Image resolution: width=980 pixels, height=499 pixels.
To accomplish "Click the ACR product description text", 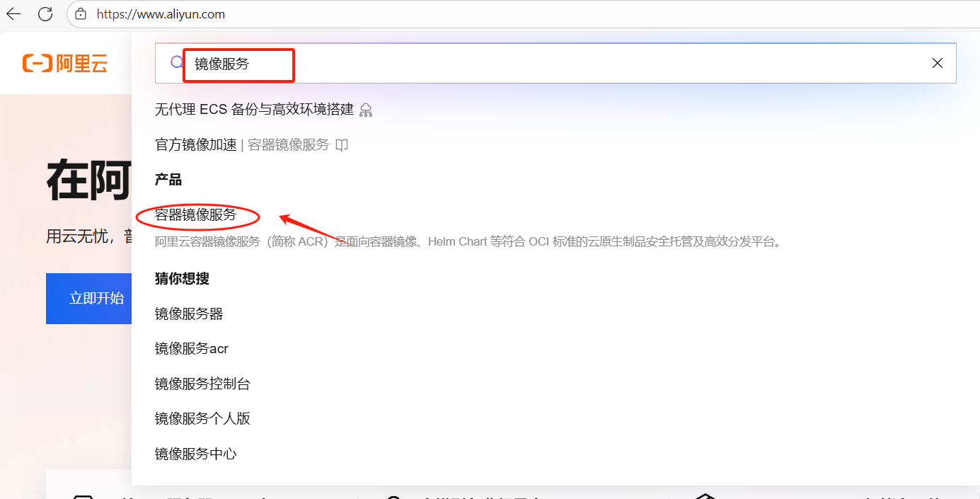I will point(468,242).
